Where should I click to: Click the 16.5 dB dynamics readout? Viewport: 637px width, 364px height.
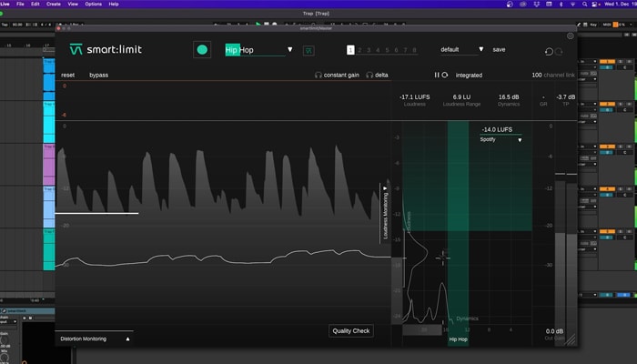click(x=509, y=97)
